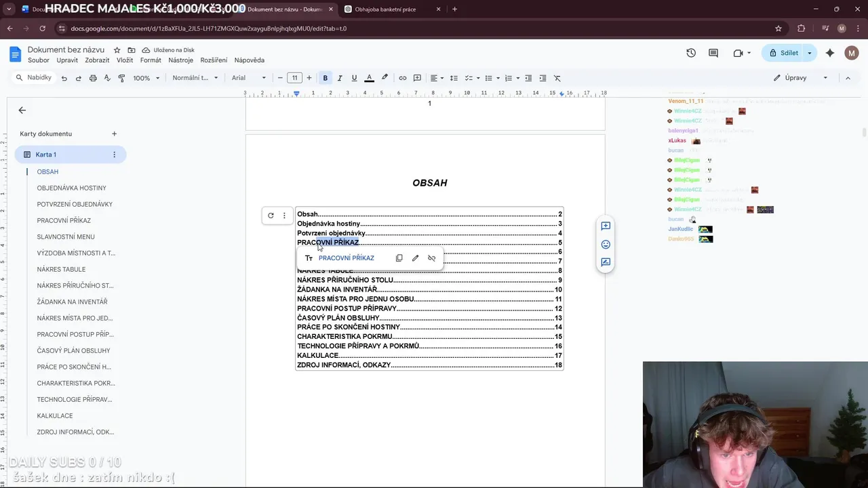
Task: Open the video call camera dropdown
Action: click(x=742, y=53)
